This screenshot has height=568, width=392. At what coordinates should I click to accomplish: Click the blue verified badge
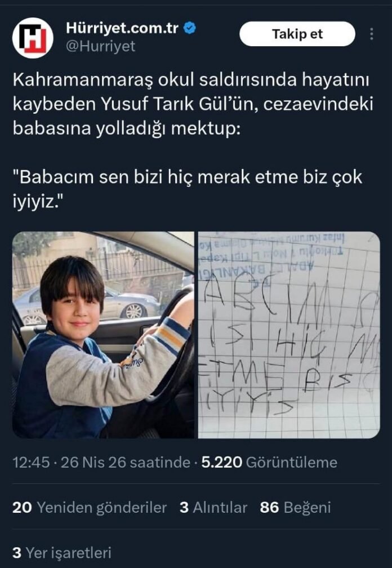pyautogui.click(x=190, y=28)
